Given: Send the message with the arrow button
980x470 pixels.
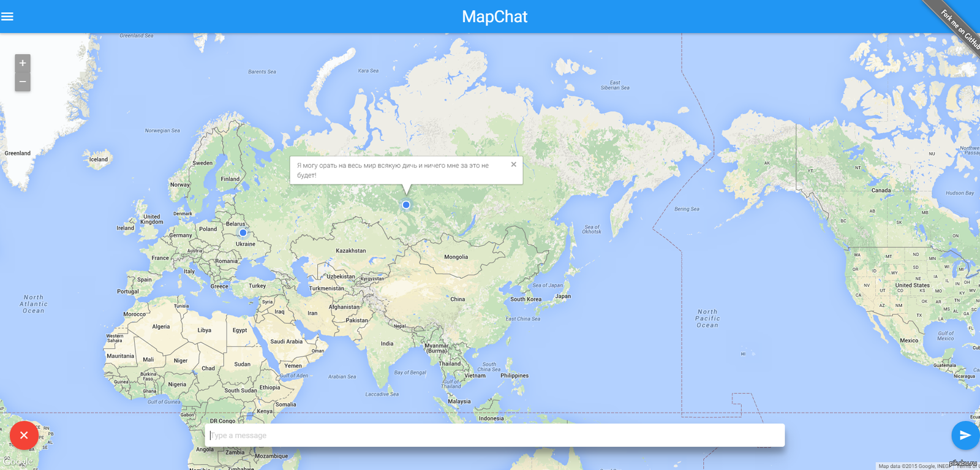Looking at the screenshot, I should coord(965,435).
